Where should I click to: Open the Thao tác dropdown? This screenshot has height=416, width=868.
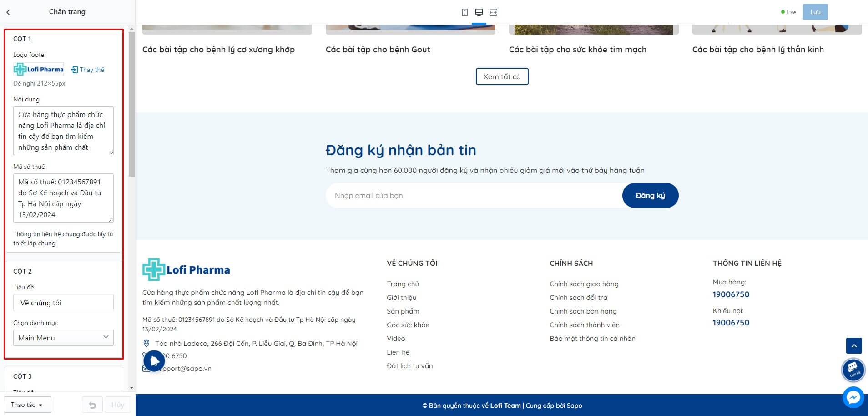(27, 405)
